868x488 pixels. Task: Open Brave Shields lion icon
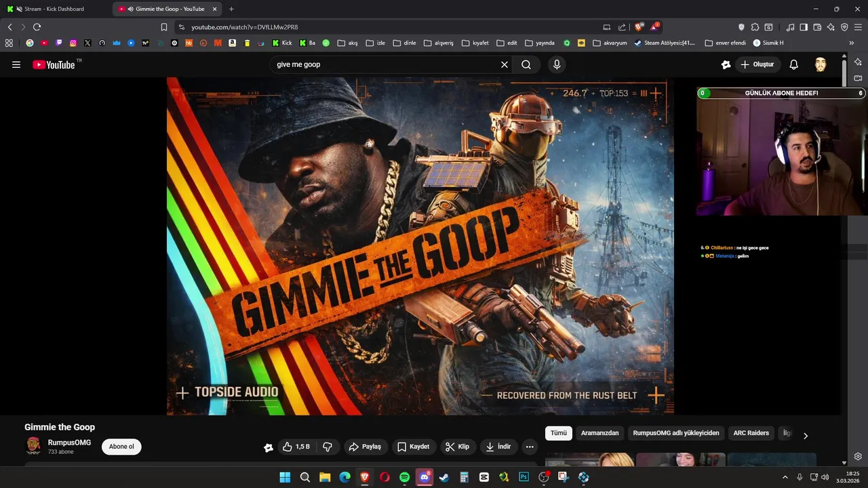639,27
